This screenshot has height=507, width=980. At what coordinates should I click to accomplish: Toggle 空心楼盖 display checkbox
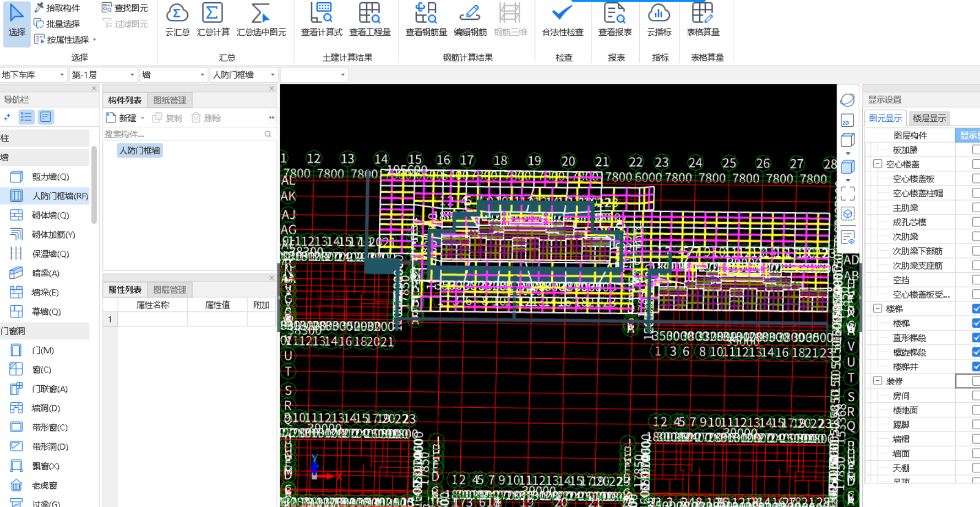pos(976,164)
